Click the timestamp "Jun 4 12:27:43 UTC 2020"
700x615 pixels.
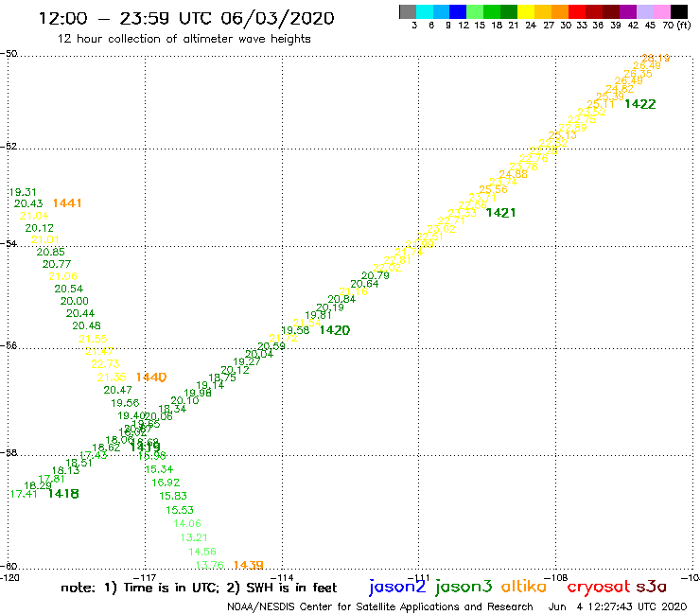[618, 607]
